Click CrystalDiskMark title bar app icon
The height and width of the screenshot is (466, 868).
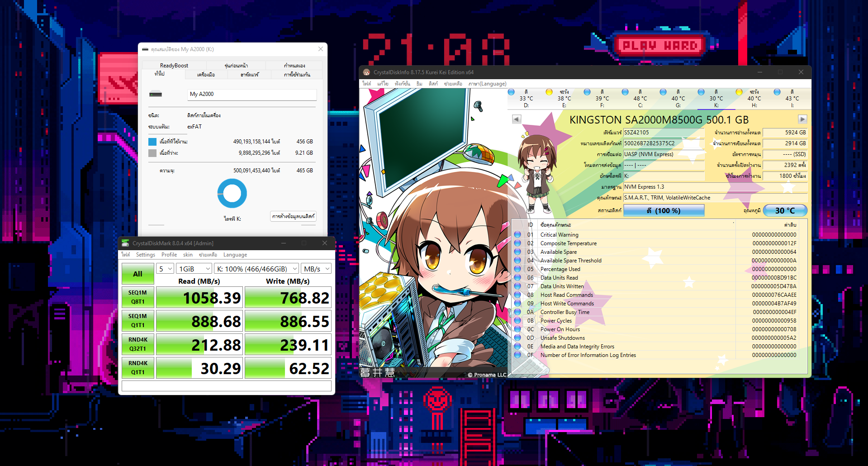click(x=126, y=243)
